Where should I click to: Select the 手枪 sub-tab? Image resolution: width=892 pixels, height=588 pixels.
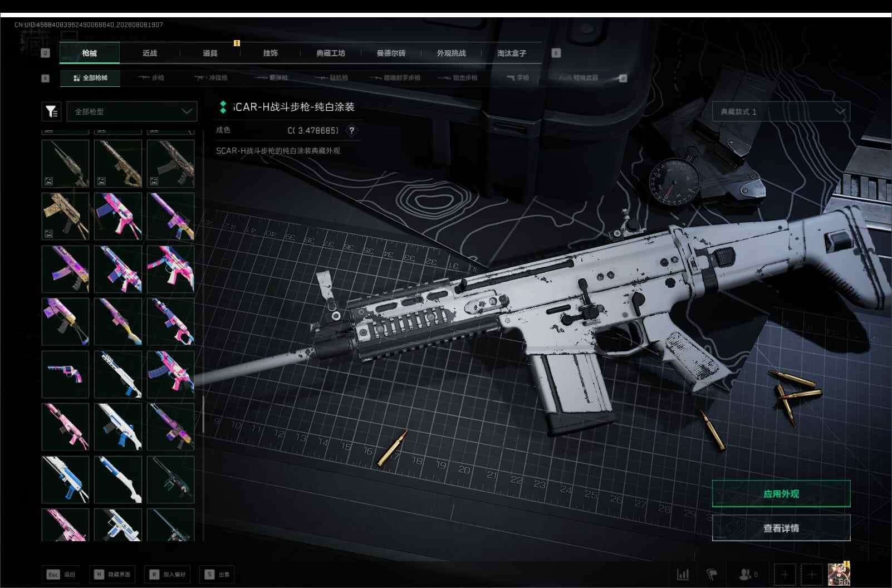coord(518,78)
